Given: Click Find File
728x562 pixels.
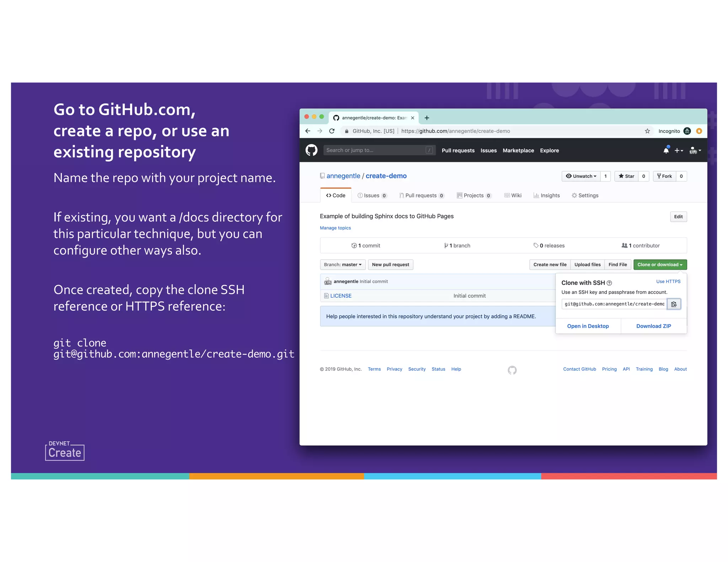Looking at the screenshot, I should pyautogui.click(x=618, y=265).
